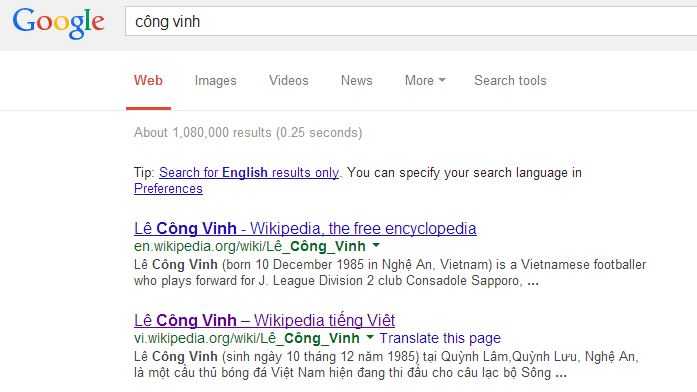This screenshot has width=697, height=392.
Task: Open Lê Công Vinh Wikipedia tiếng Việt result
Action: tap(264, 320)
